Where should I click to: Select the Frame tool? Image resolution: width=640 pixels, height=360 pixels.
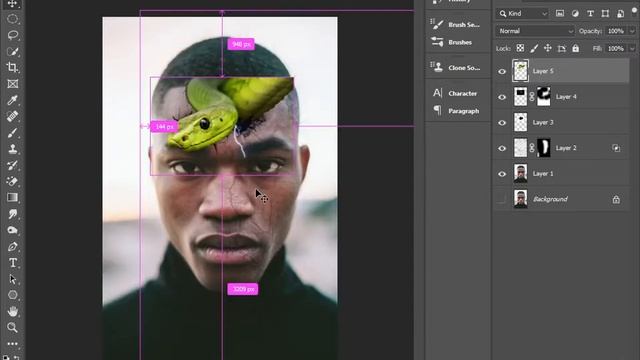12,84
